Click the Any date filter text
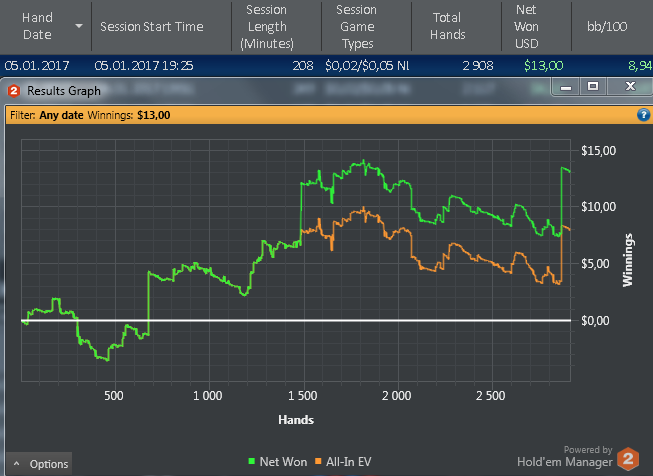Screen dimensions: 653x476 [x=61, y=115]
